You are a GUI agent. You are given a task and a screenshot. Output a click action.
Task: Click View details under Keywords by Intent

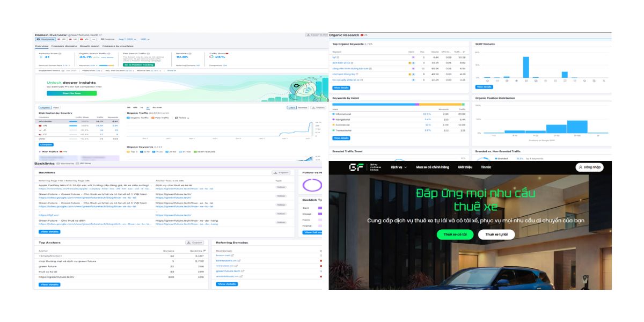(x=341, y=138)
